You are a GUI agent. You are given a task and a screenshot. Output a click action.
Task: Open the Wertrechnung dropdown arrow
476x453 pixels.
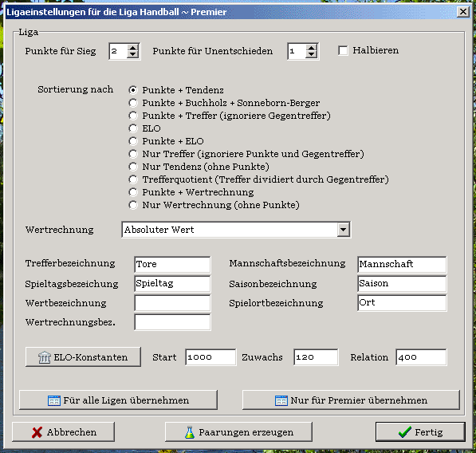point(344,230)
